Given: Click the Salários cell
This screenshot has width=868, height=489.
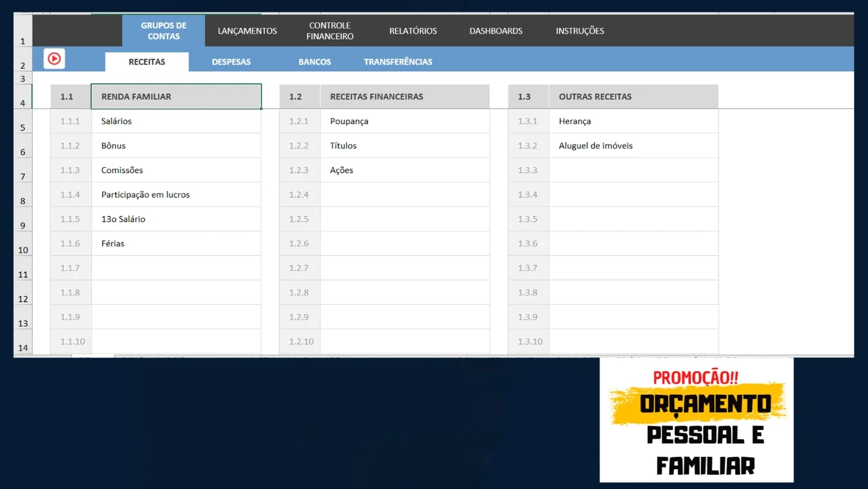Looking at the screenshot, I should 176,121.
